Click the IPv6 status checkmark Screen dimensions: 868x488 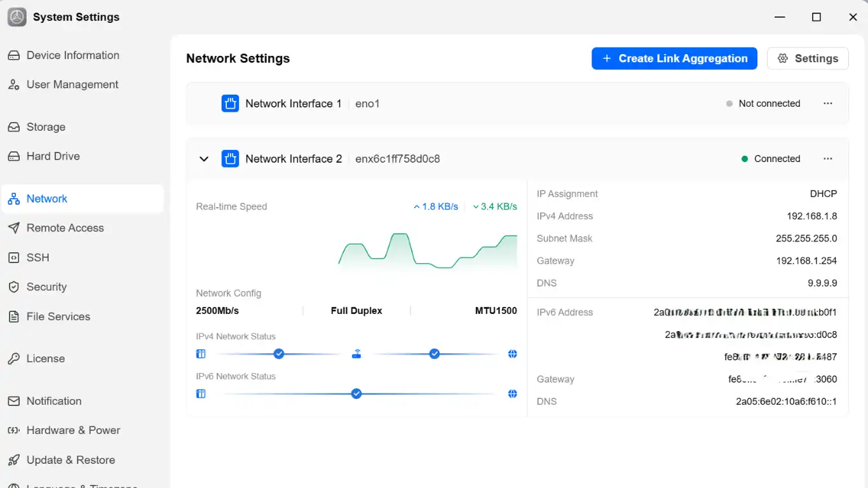[x=356, y=394]
